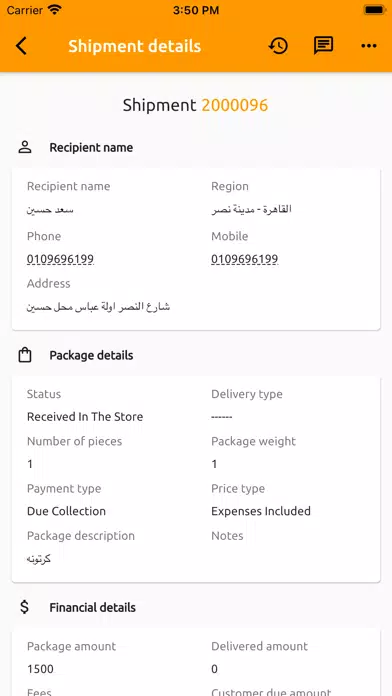The width and height of the screenshot is (392, 696).
Task: Select the Due Collection payment type value
Action: [67, 511]
